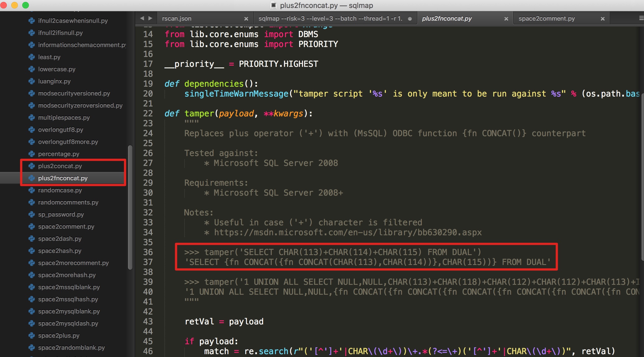
Task: Place cursor on 'retVal = payload' line
Action: pos(224,322)
